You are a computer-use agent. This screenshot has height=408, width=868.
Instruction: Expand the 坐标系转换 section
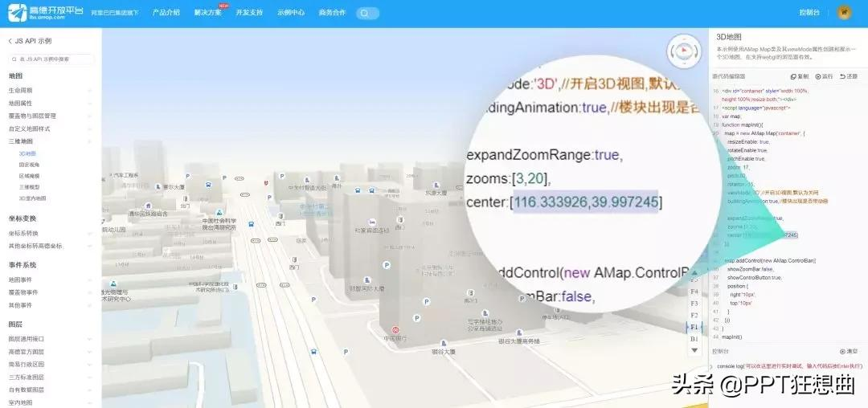tap(51, 233)
